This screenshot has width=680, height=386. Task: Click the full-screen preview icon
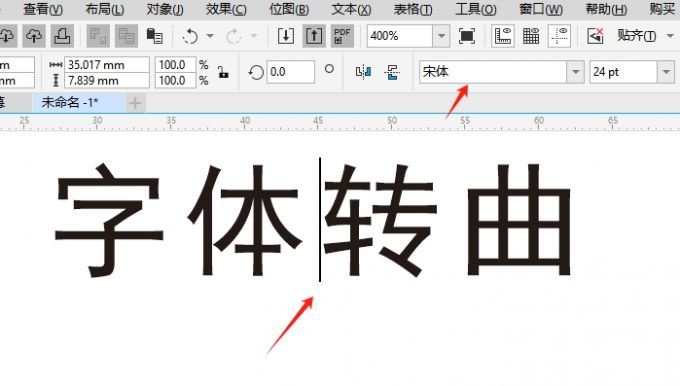click(466, 36)
